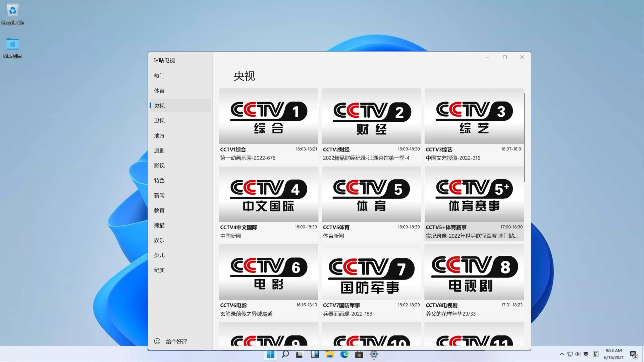Minimize the 咪咕电视 window

(x=487, y=57)
